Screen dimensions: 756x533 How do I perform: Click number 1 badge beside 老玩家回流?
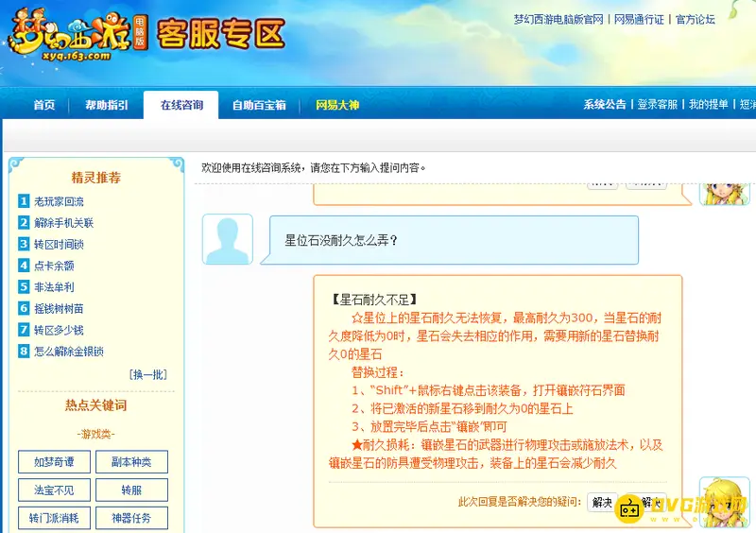click(24, 200)
